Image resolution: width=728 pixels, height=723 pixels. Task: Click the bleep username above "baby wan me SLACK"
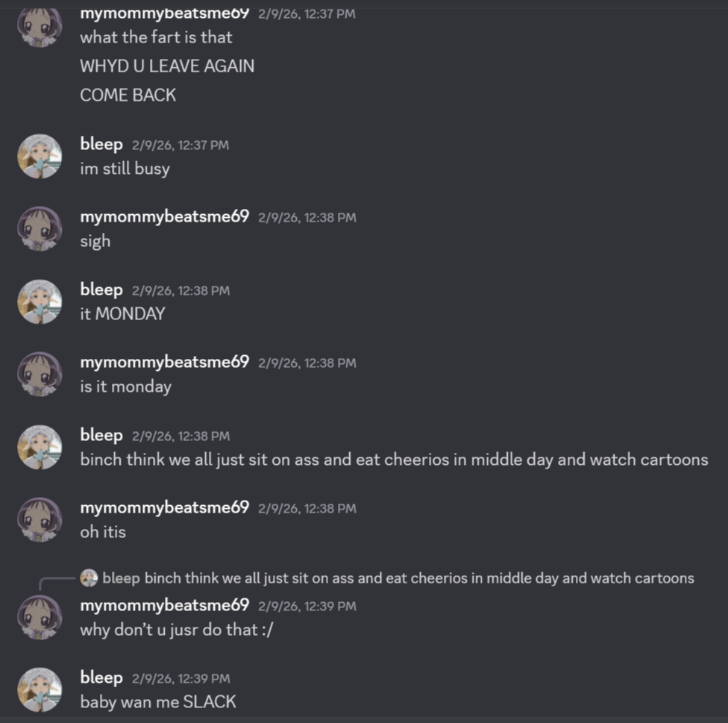click(x=101, y=677)
